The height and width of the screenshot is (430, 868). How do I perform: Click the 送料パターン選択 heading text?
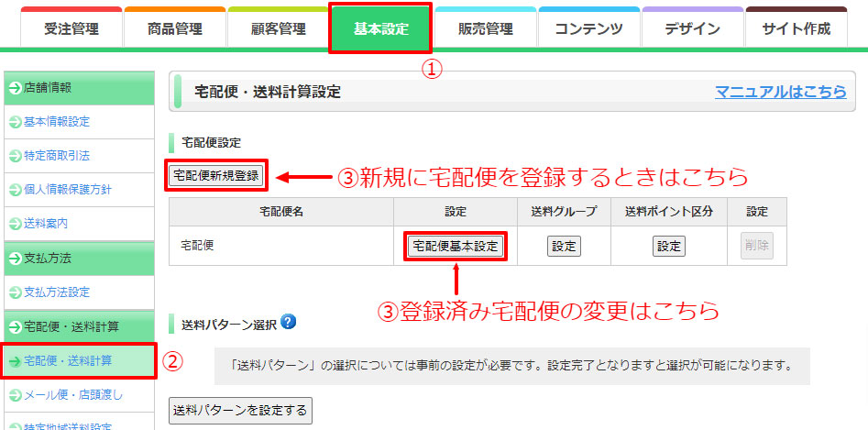[228, 325]
